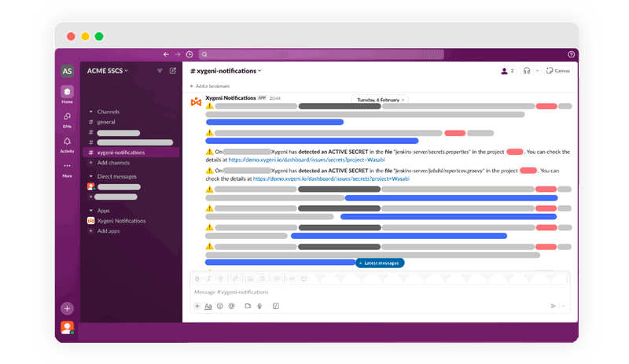Open the history clock icon
629x364 pixels.
pyautogui.click(x=189, y=54)
